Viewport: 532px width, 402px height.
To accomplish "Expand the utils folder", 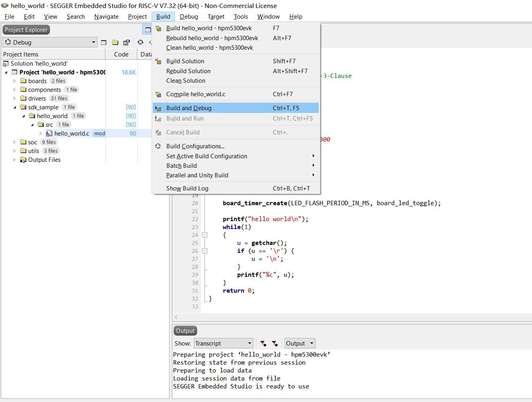I will [x=15, y=151].
